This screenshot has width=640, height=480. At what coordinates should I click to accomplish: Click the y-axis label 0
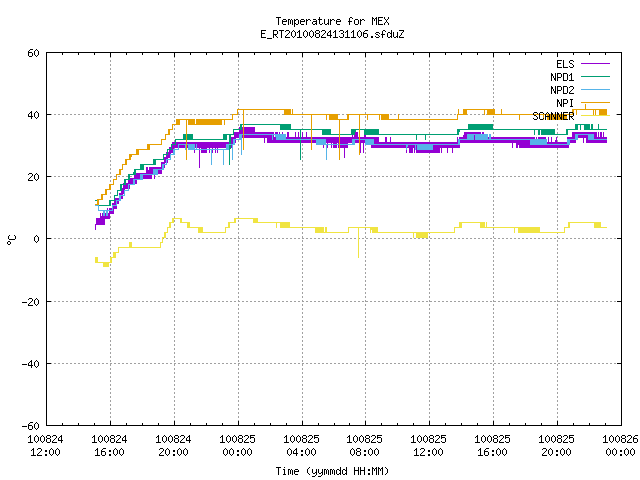point(37,239)
